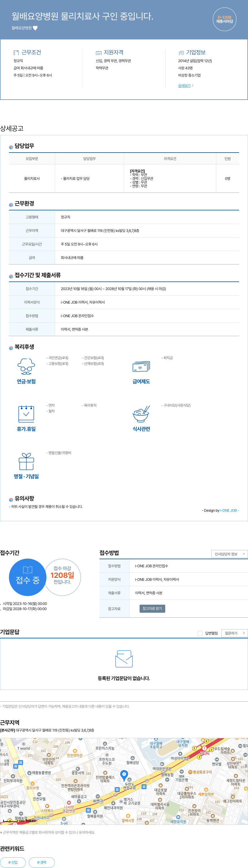Click the work address in 근무지역 row
Screen dimensions: 248x868
(x=100, y=231)
